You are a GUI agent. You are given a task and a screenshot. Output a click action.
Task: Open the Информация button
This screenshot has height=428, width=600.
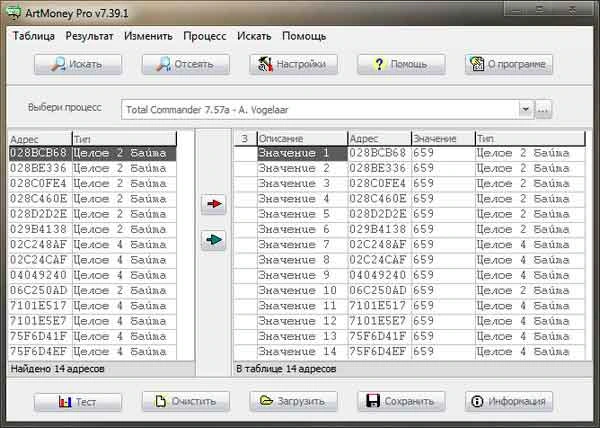click(509, 402)
